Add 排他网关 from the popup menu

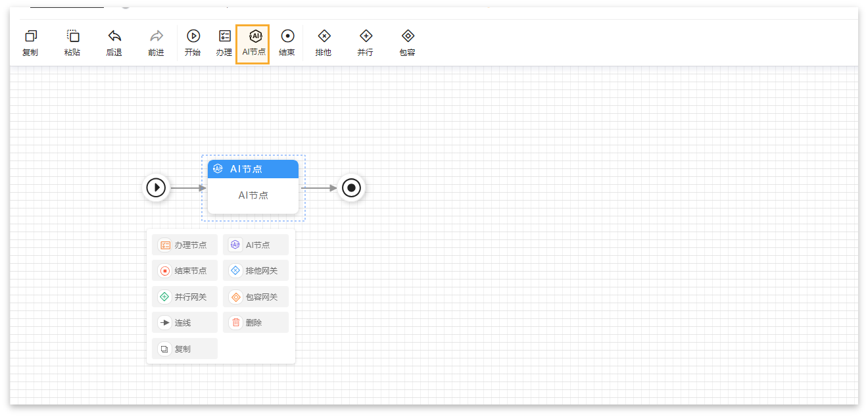click(x=256, y=270)
